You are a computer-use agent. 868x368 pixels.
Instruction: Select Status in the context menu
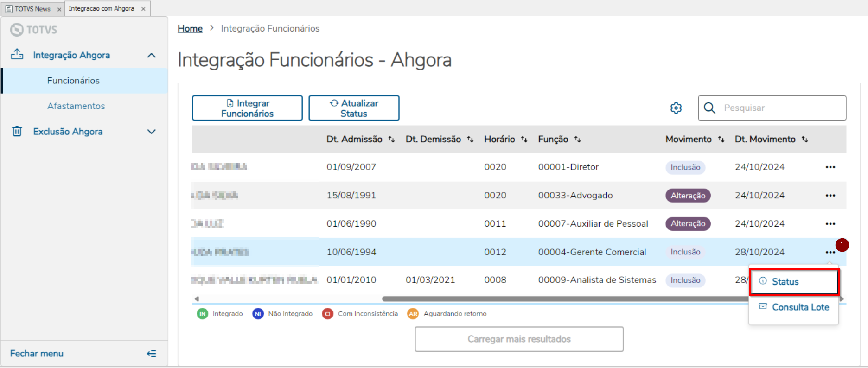point(794,281)
